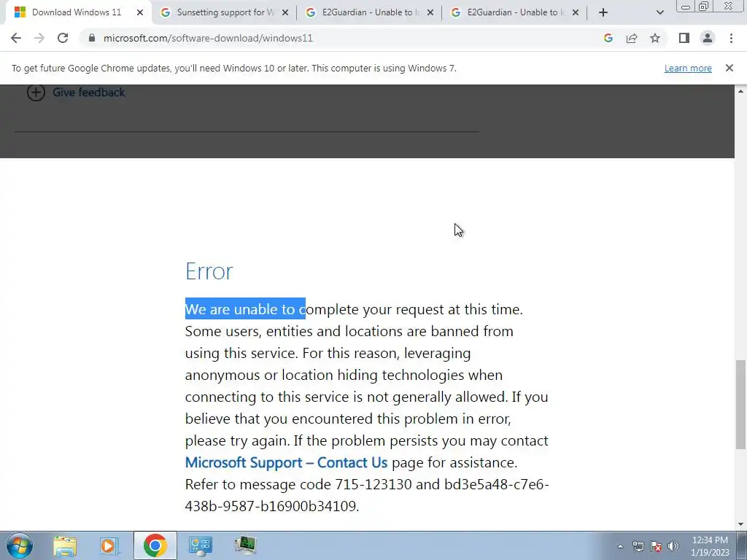View site security lock info

(92, 38)
